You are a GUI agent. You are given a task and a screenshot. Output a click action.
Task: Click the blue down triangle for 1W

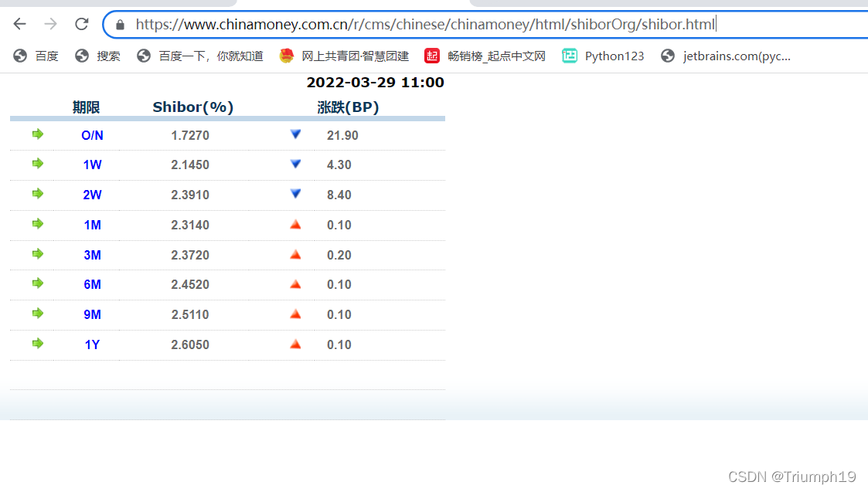[295, 164]
